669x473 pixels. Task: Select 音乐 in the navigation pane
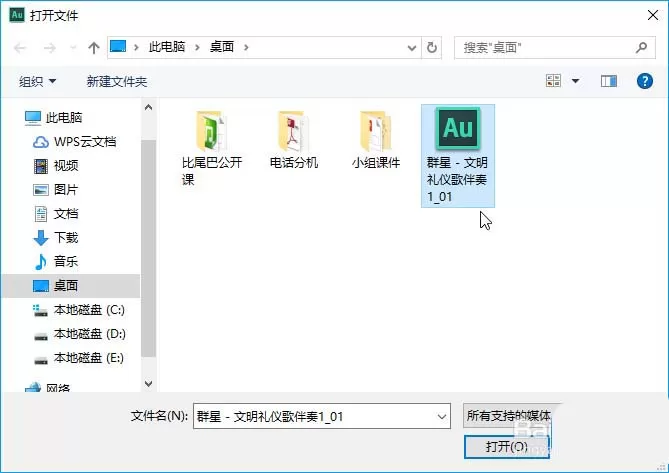point(56,261)
